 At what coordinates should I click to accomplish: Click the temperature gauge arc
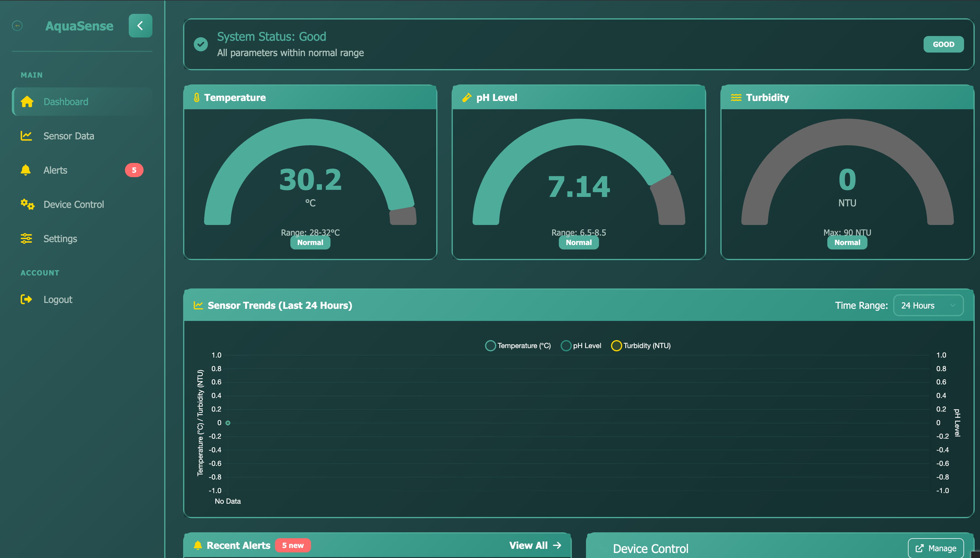point(310,132)
